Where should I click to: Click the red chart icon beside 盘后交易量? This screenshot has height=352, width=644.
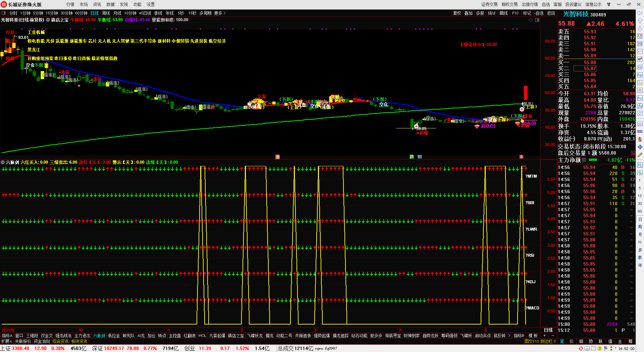633,153
